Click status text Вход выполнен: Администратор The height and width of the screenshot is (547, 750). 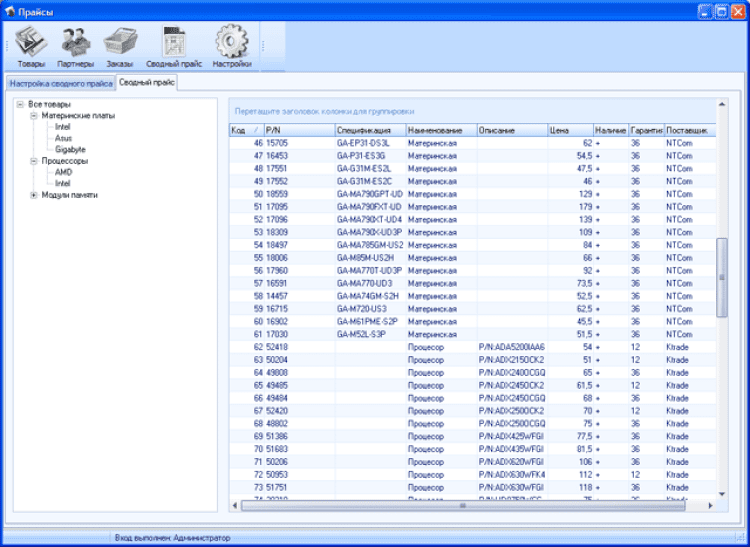click(x=173, y=538)
